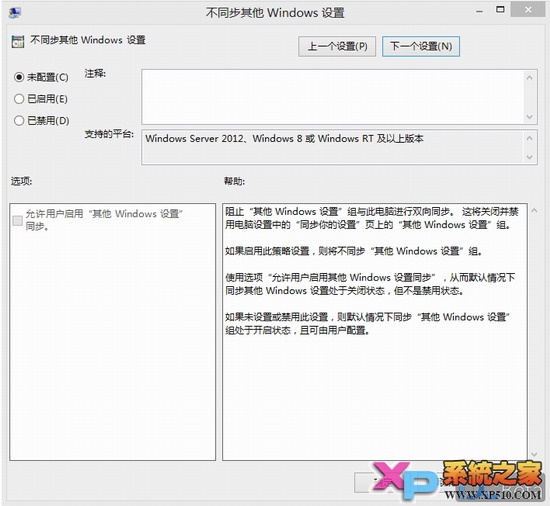Click the 支持的平台: label
Screen dimensions: 550x506
pyautogui.click(x=109, y=134)
